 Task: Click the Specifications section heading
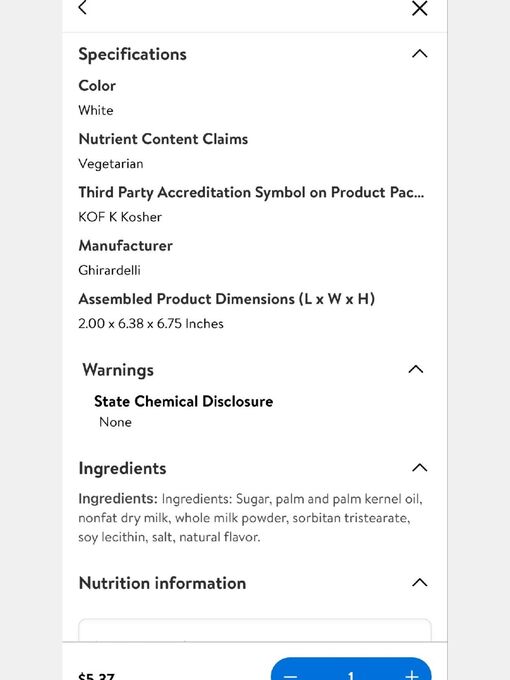132,54
